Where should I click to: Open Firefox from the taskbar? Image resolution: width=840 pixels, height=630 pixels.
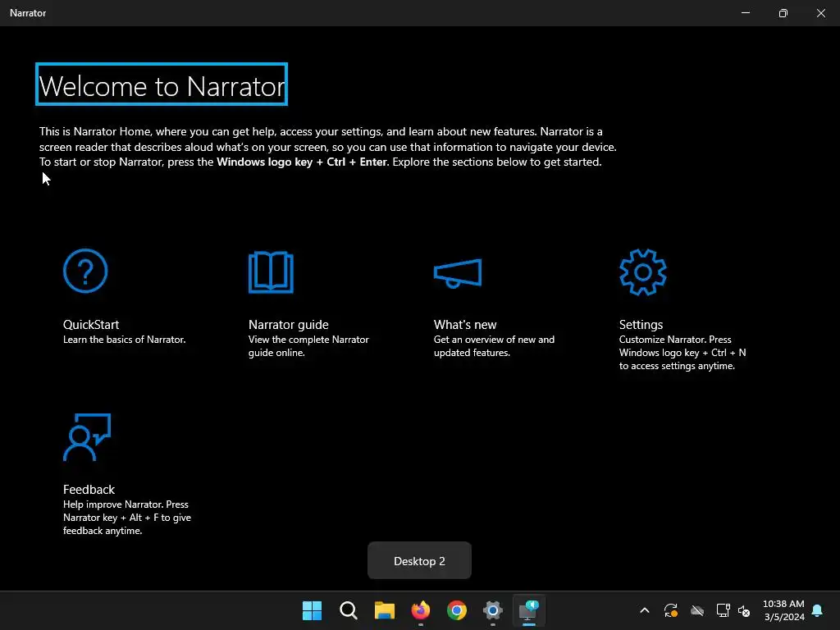click(421, 610)
